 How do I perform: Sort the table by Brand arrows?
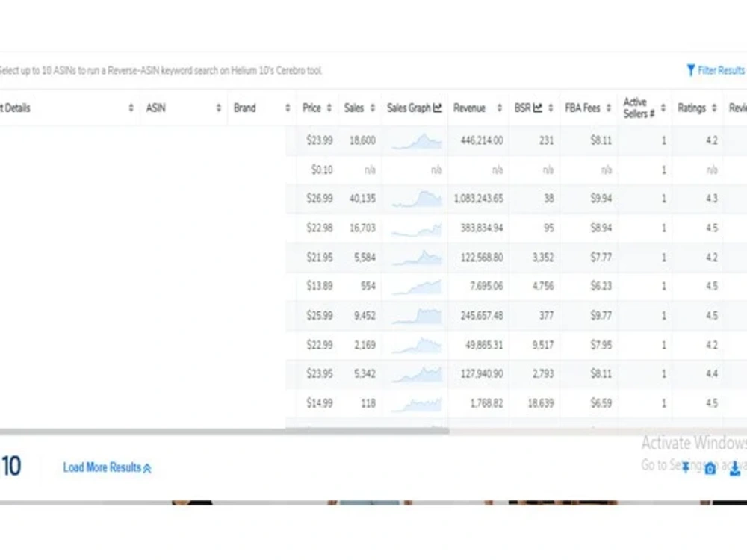(x=288, y=108)
